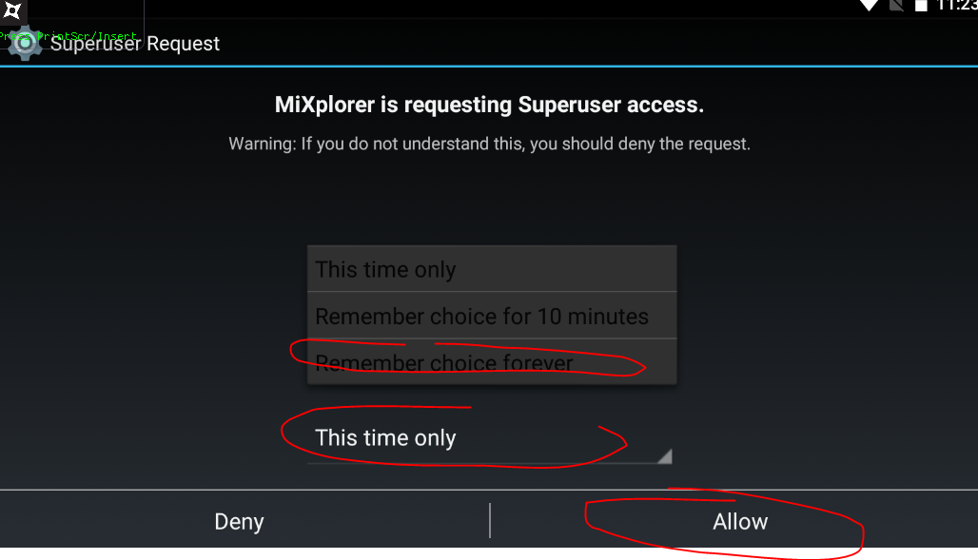This screenshot has width=978, height=560.
Task: Click the green "Press PrintScr/Insert" overlay text
Action: tap(68, 36)
